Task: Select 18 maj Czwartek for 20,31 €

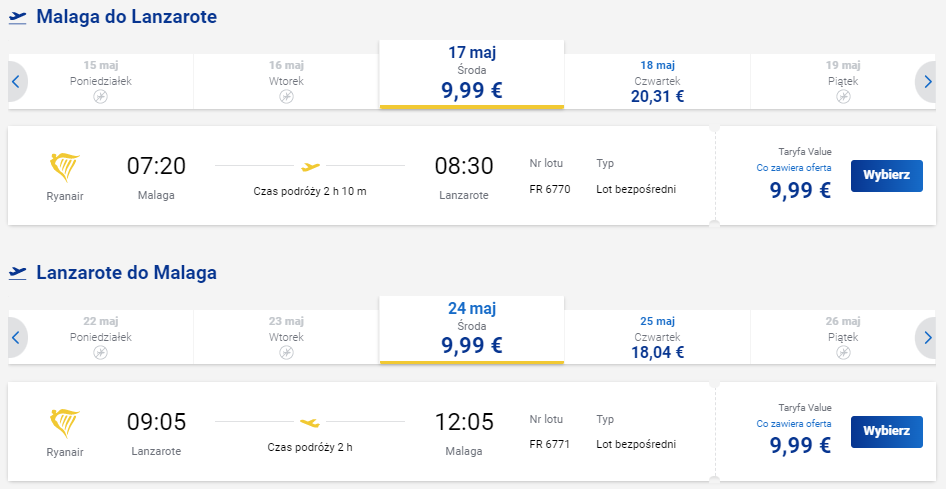Action: (658, 81)
